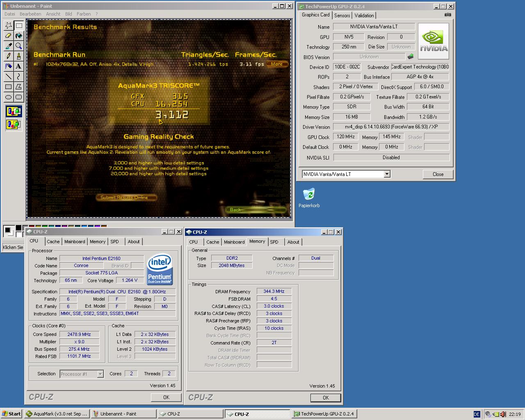The image size is (525, 420).
Task: Choose the straight Line tool
Action: point(8,77)
